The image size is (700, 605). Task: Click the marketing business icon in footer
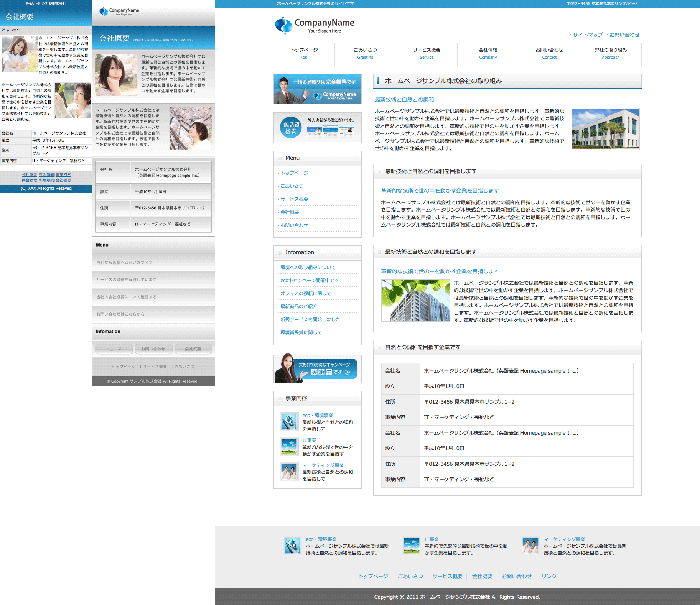click(530, 546)
